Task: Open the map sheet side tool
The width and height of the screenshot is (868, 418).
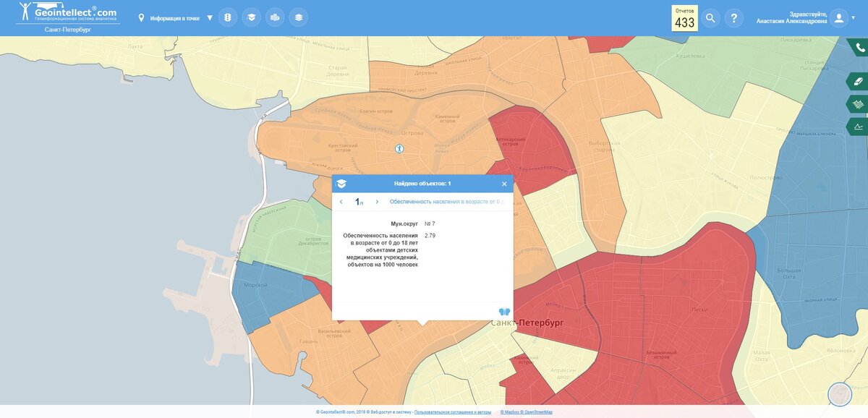Action: coord(858,104)
